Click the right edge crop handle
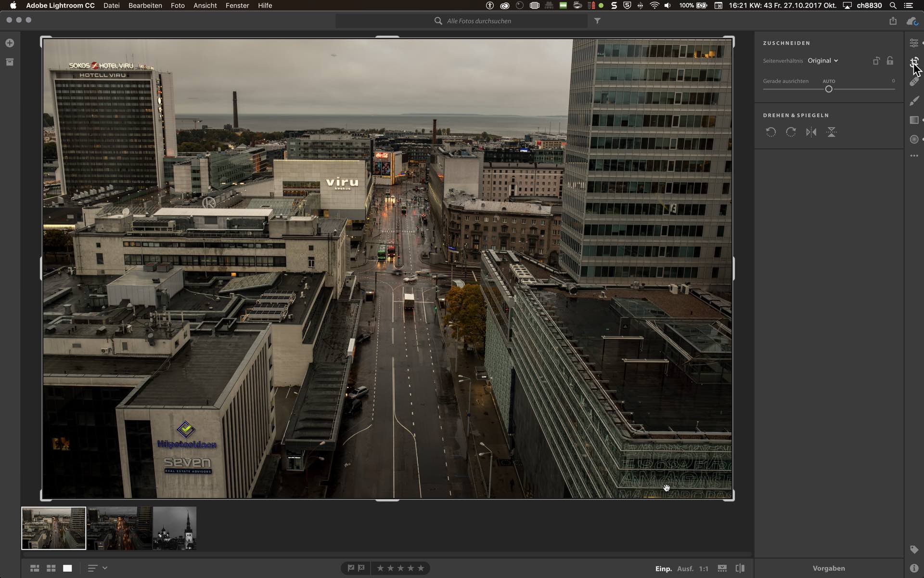 point(733,268)
